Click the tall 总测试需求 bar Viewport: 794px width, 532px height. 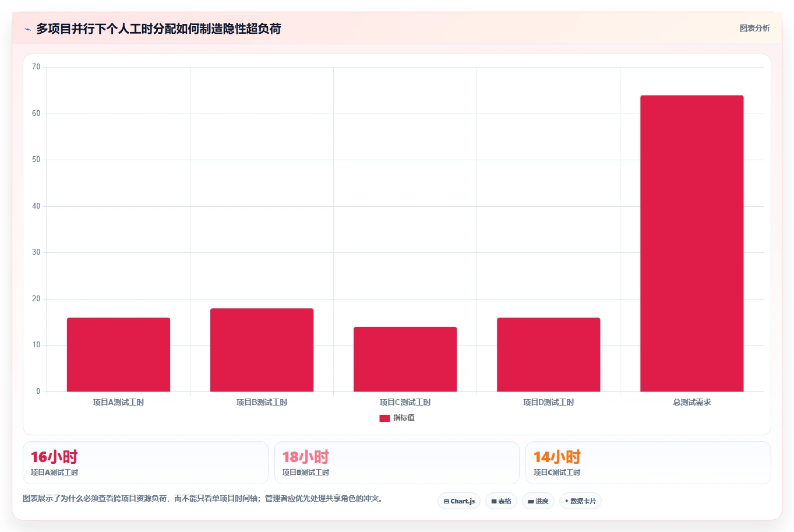[691, 244]
